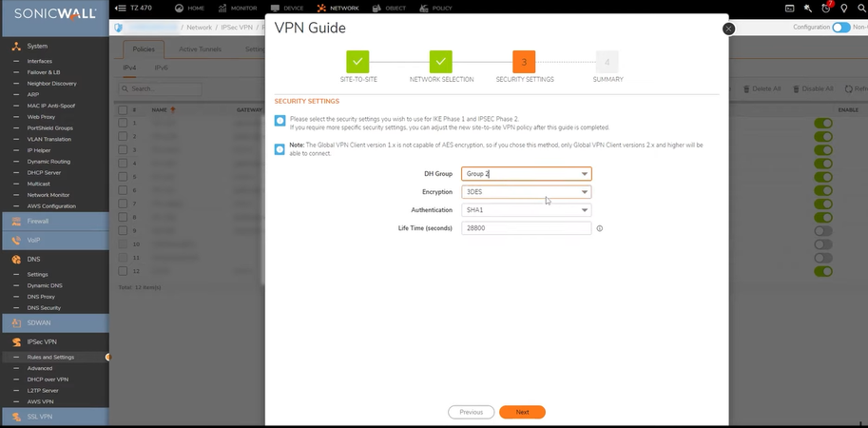Image resolution: width=868 pixels, height=428 pixels.
Task: Click the Network breadcrumb link
Action: pos(200,28)
